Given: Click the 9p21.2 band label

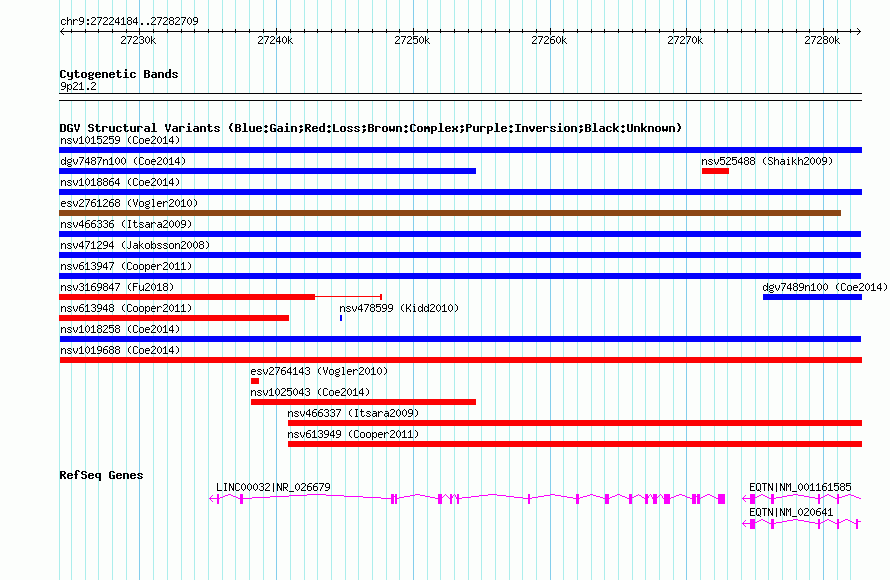Looking at the screenshot, I should [78, 86].
